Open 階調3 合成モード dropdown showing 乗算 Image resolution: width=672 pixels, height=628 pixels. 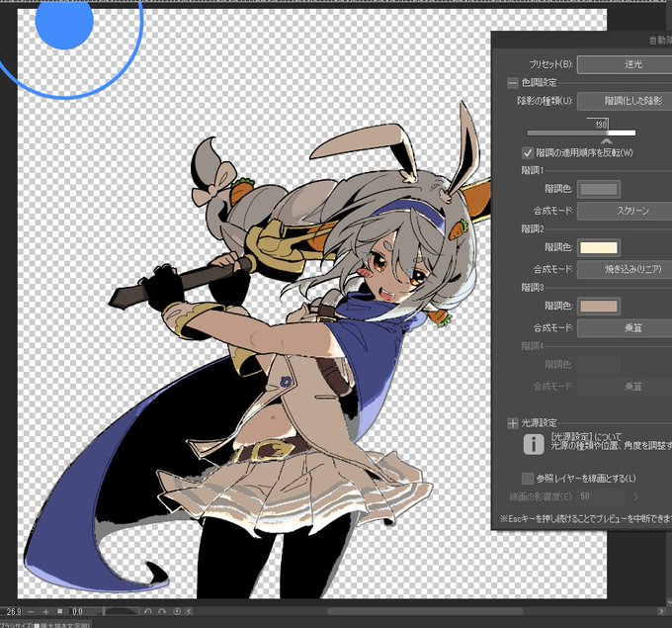[x=625, y=328]
